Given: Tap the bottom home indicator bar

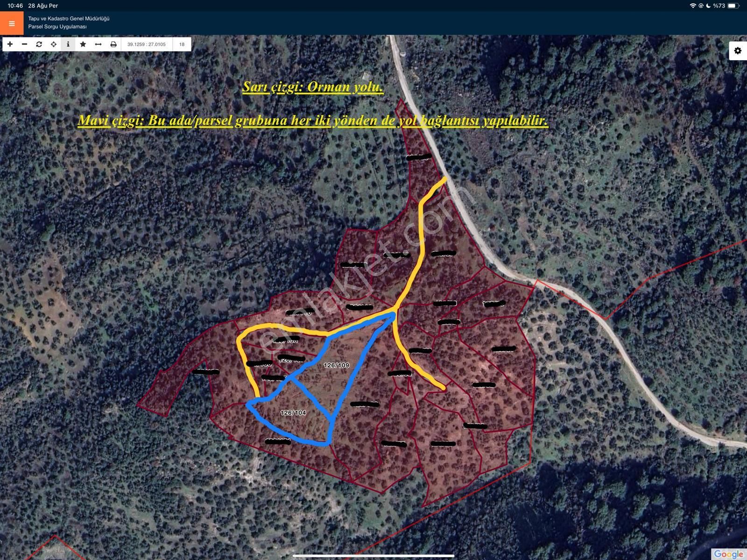Looking at the screenshot, I should click(x=373, y=556).
